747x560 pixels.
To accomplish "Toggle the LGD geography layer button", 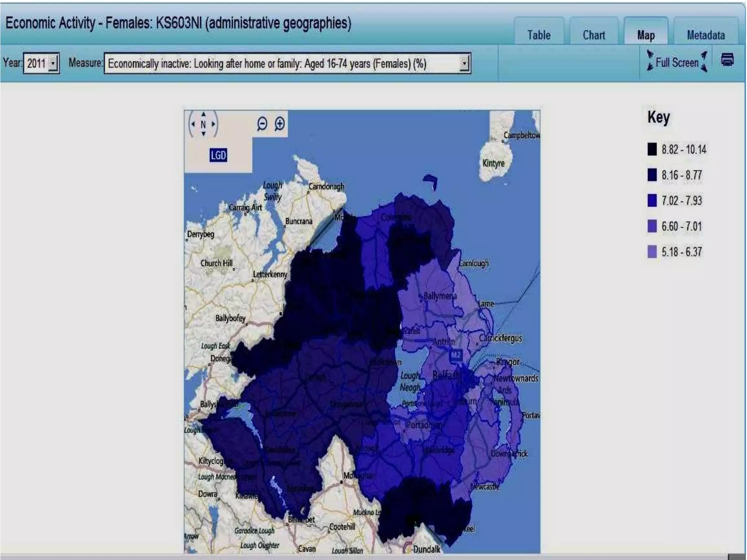I will point(218,155).
